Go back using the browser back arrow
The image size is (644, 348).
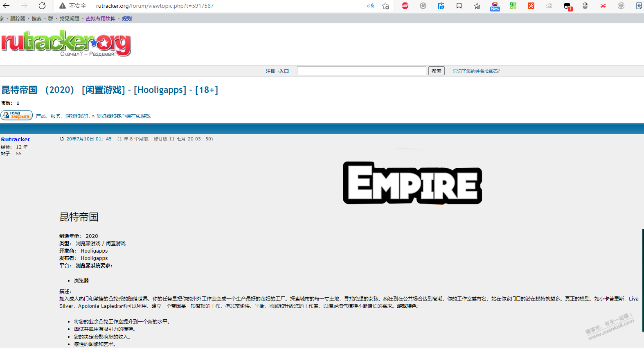click(6, 6)
